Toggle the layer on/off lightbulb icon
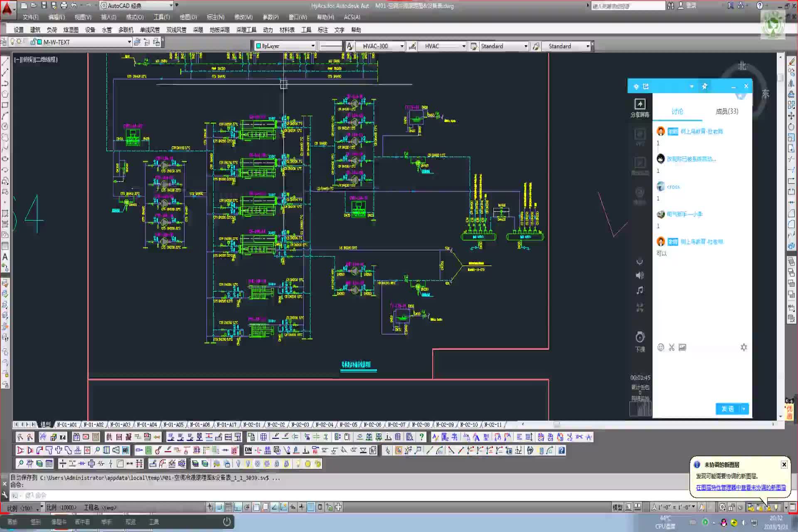 click(x=13, y=42)
